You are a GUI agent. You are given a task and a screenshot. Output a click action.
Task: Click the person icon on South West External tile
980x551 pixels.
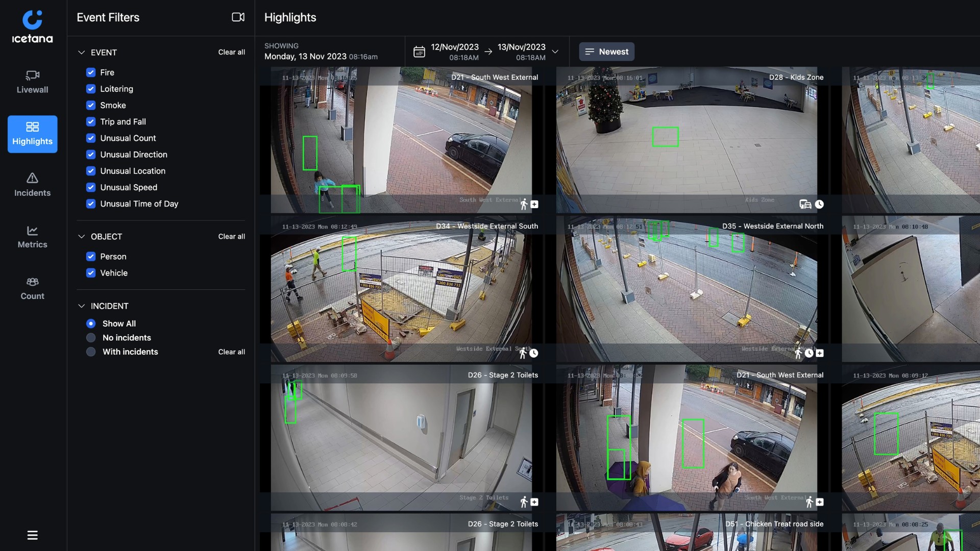pos(524,204)
